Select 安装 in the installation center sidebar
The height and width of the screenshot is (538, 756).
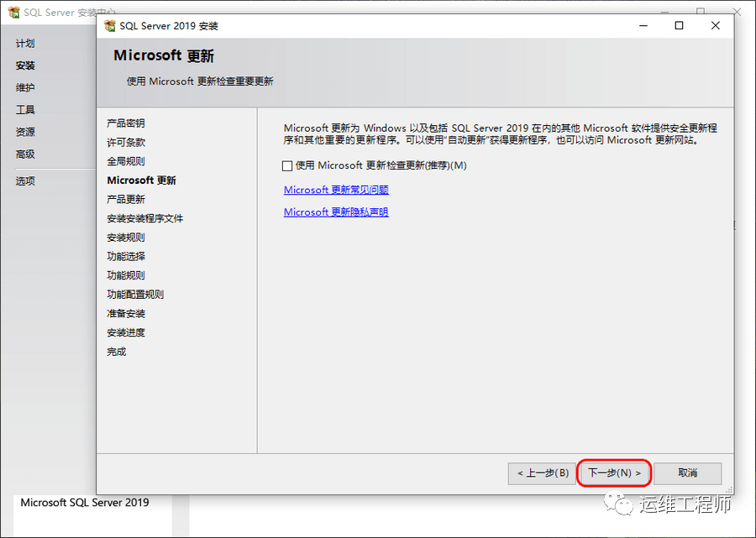tap(25, 65)
